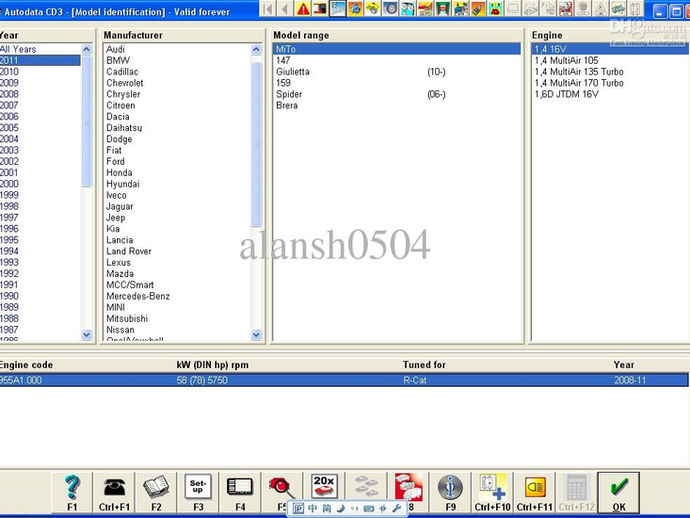Select Ford in Manufacturer list
Viewport: 690px width, 518px height.
tap(177, 162)
